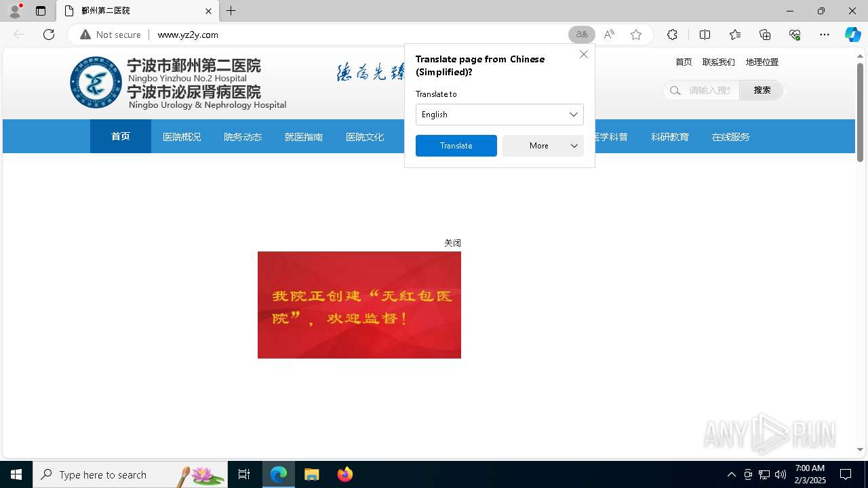Click the Edge icon on taskbar
The image size is (868, 488).
tap(279, 474)
